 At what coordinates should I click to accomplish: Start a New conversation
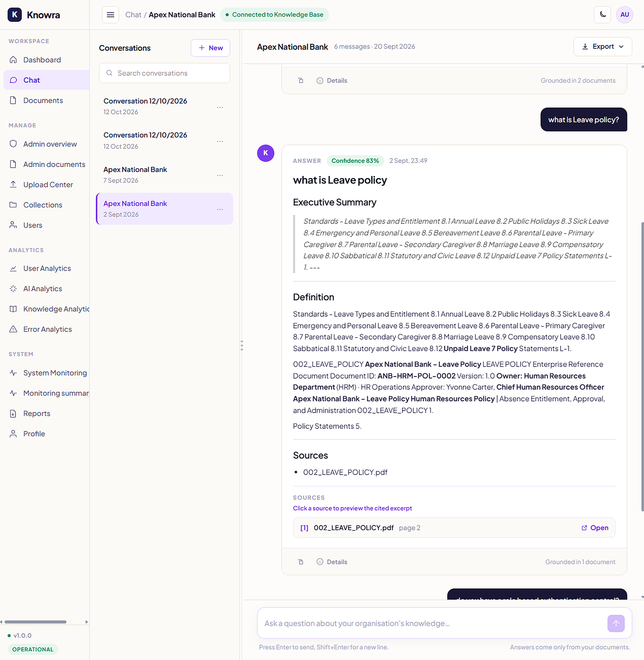pyautogui.click(x=210, y=48)
